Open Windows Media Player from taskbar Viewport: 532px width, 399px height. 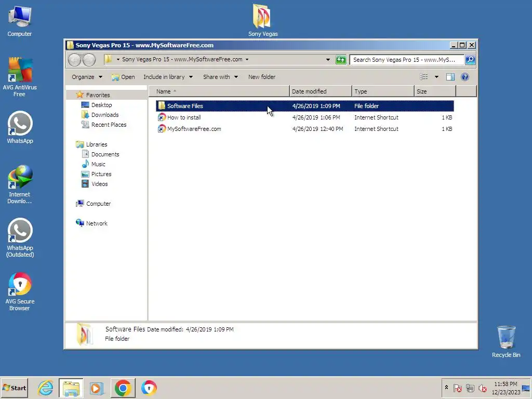click(x=97, y=388)
